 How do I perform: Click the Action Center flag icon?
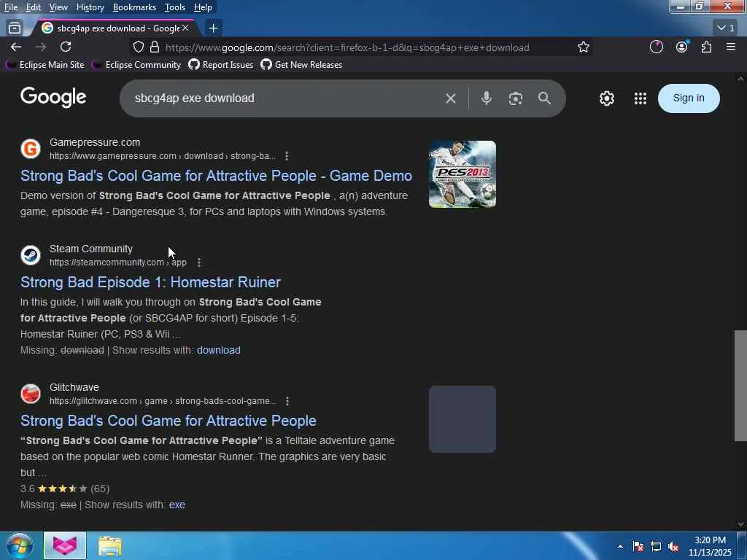pos(638,546)
